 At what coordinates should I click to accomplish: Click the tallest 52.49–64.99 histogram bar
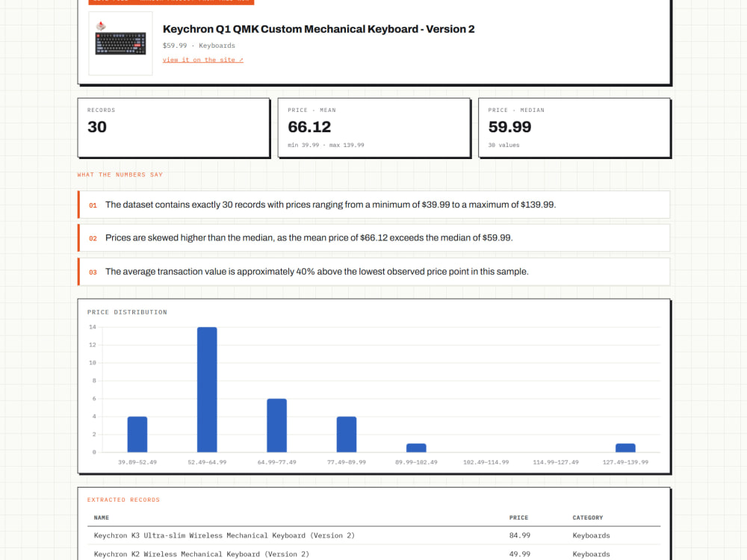pos(207,390)
